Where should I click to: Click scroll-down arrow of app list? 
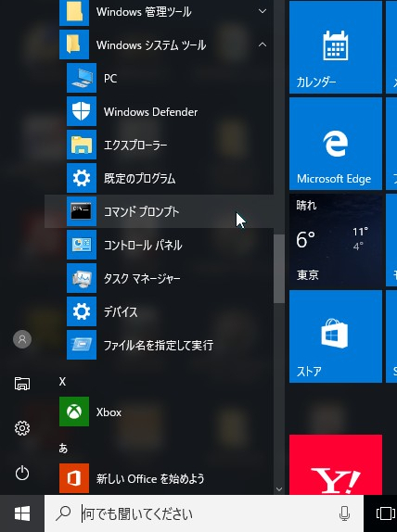click(279, 489)
